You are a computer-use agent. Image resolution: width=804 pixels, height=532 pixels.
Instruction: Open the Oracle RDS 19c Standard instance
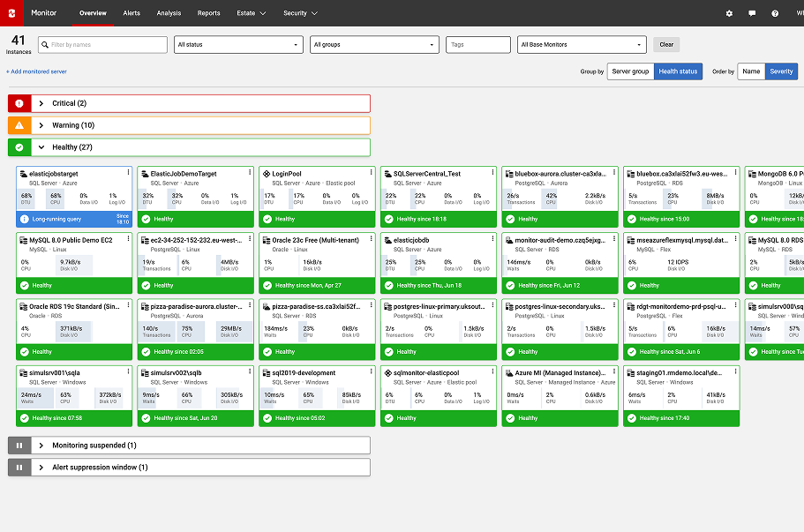[x=74, y=306]
